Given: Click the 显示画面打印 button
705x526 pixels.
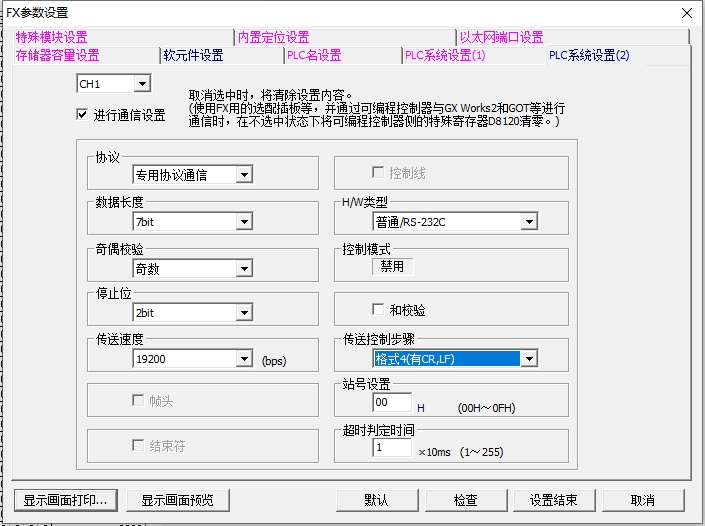Looking at the screenshot, I should coord(66,499).
